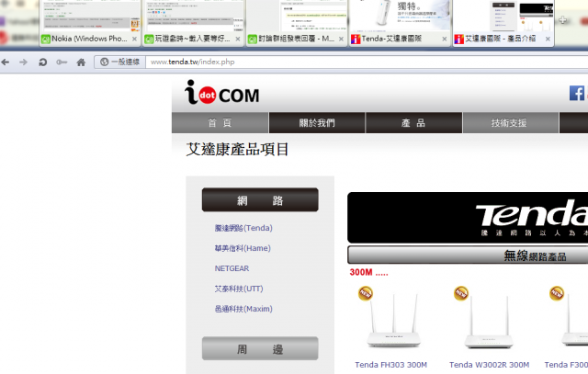The image size is (588, 374).
Task: Go forward using the forward arrow
Action: point(23,62)
